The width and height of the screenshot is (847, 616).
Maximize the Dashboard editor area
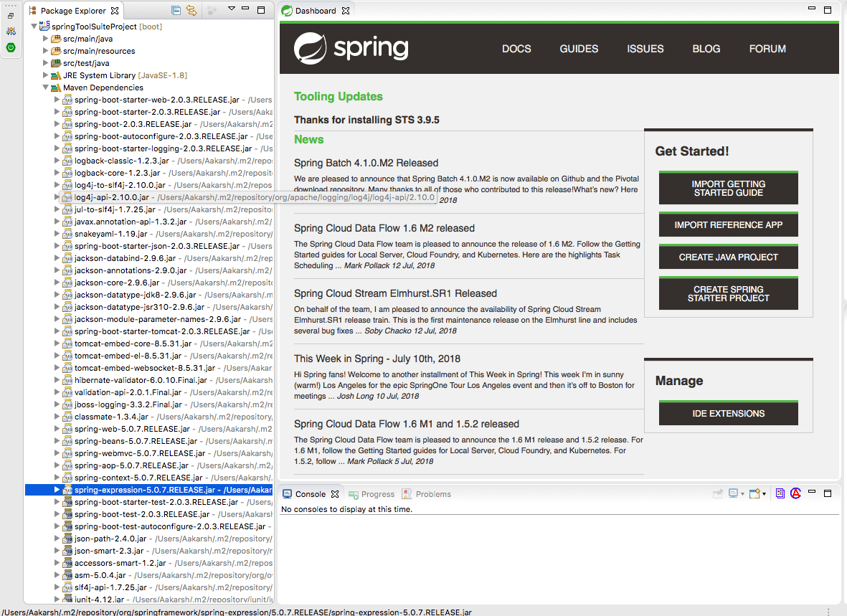tap(827, 10)
